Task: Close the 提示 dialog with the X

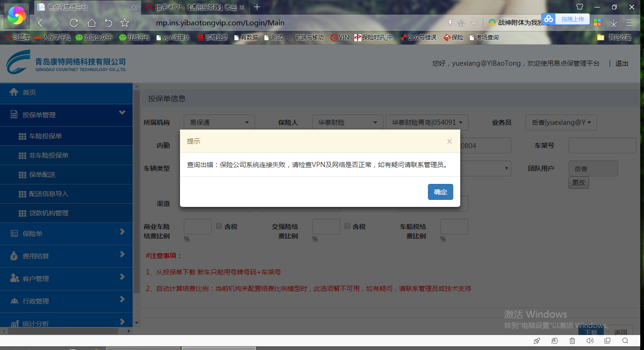Action: click(x=449, y=141)
